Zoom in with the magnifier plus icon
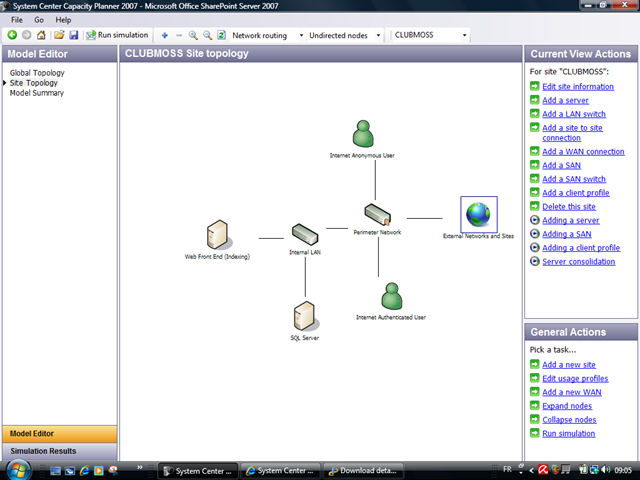The height and width of the screenshot is (480, 640). 193,36
